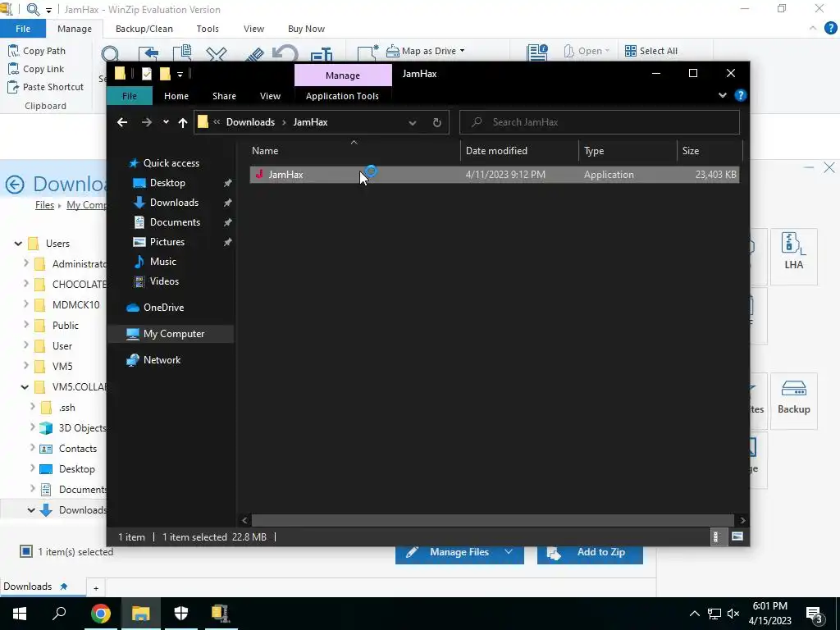
Task: Open Application Tools tab
Action: pos(342,96)
